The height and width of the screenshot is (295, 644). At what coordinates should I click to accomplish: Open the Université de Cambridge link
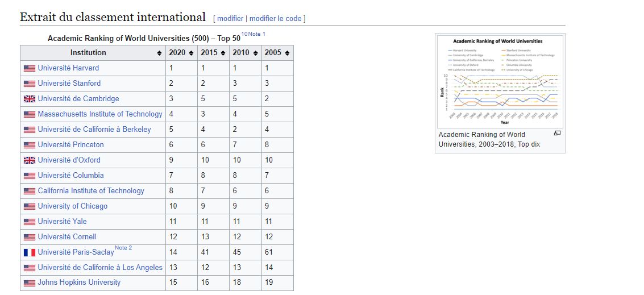tap(78, 98)
